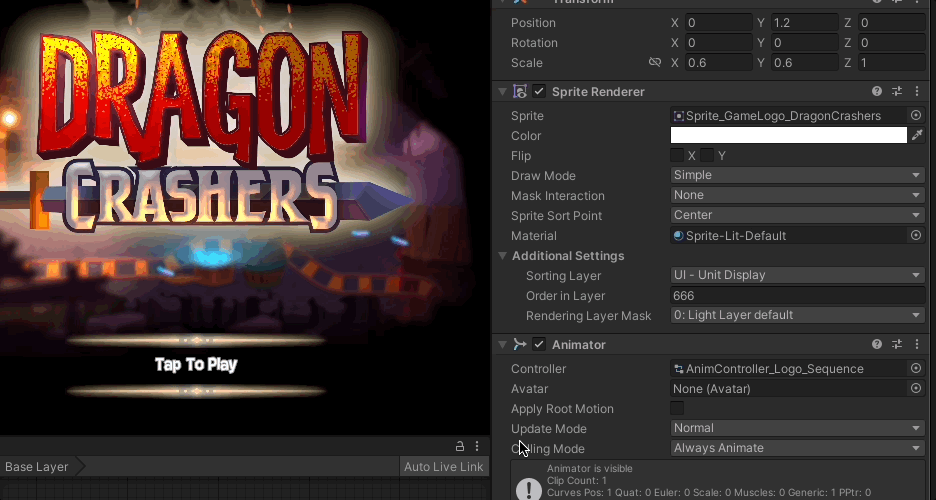Image resolution: width=936 pixels, height=500 pixels.
Task: Collapse the Animator component foldout
Action: [x=503, y=344]
